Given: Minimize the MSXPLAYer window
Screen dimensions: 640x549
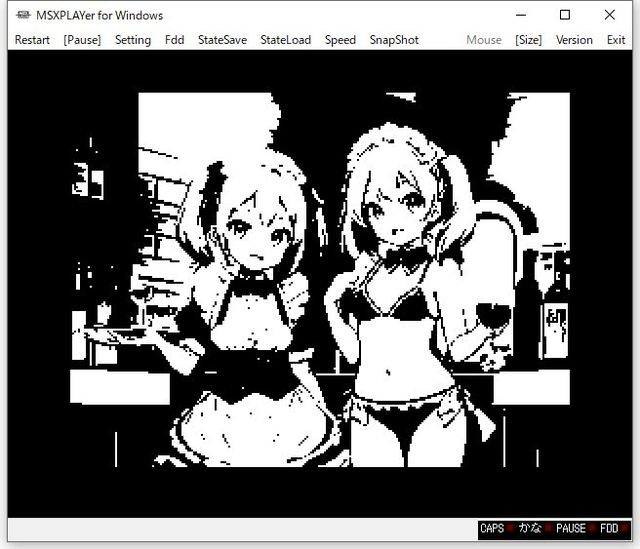Looking at the screenshot, I should point(521,15).
